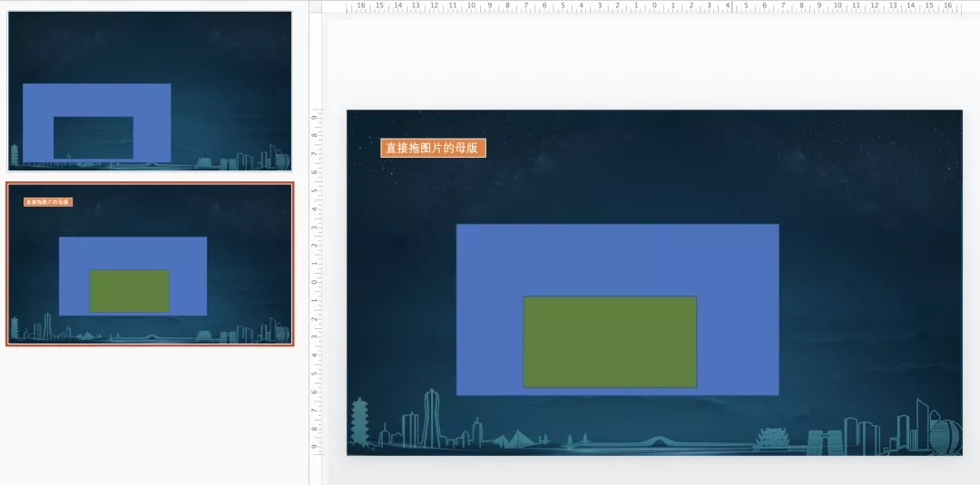Screen dimensions: 980x485
Task: Click the zero mark on the horizontal ruler
Action: (x=653, y=6)
